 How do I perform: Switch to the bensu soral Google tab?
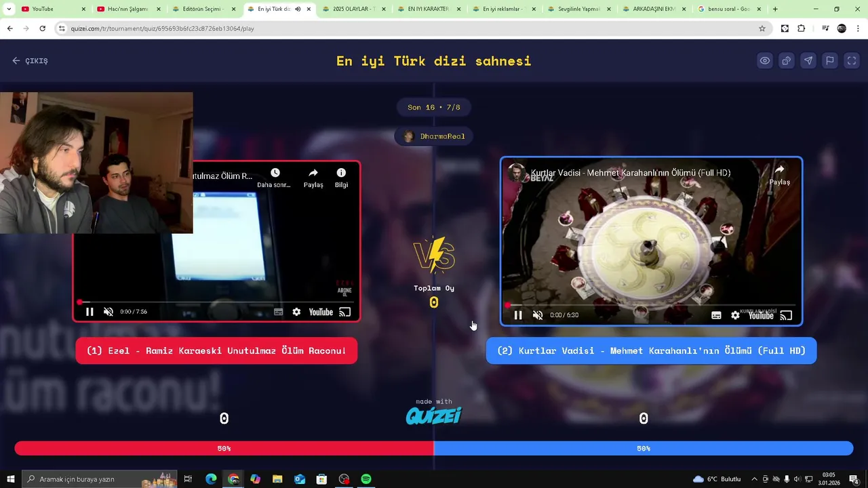[728, 9]
